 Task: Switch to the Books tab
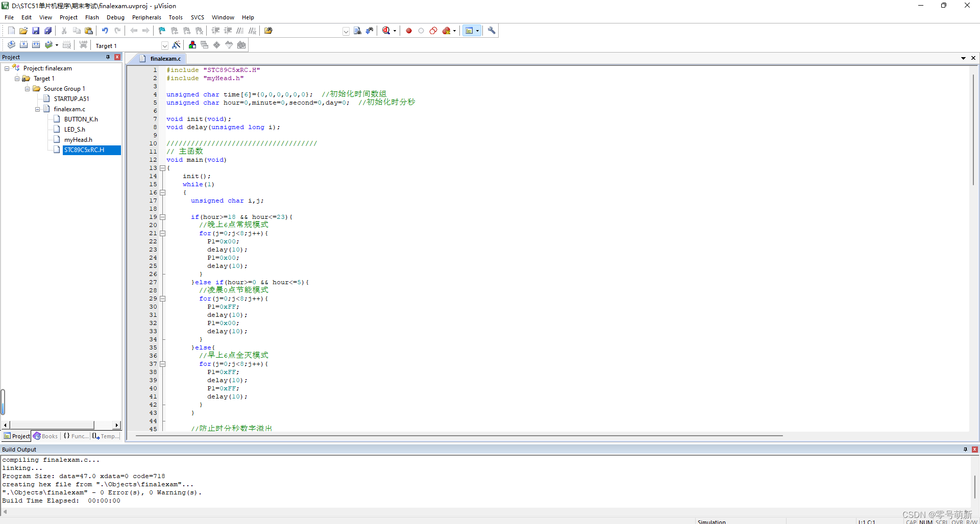[46, 436]
